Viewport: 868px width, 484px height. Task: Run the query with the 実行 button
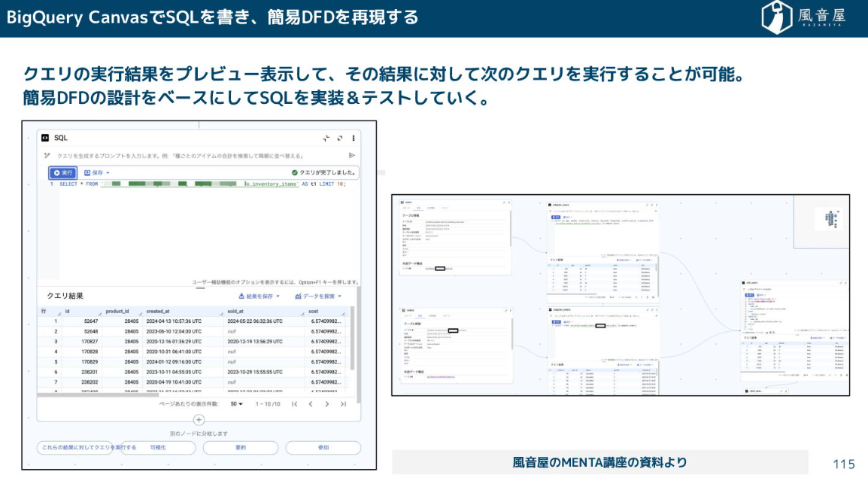63,172
